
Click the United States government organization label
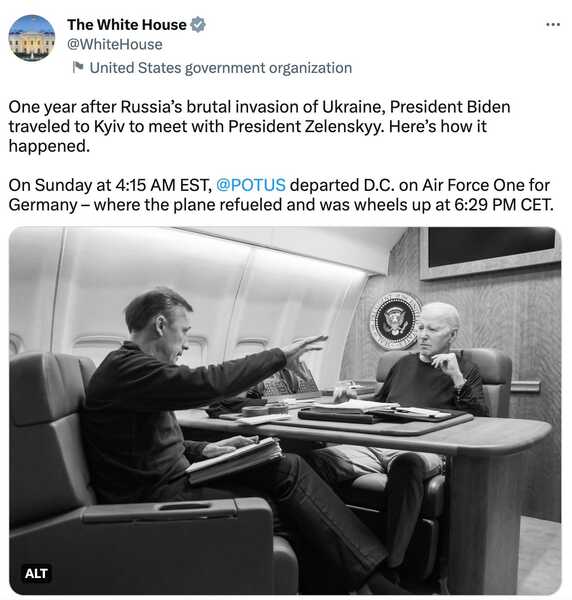[x=221, y=68]
